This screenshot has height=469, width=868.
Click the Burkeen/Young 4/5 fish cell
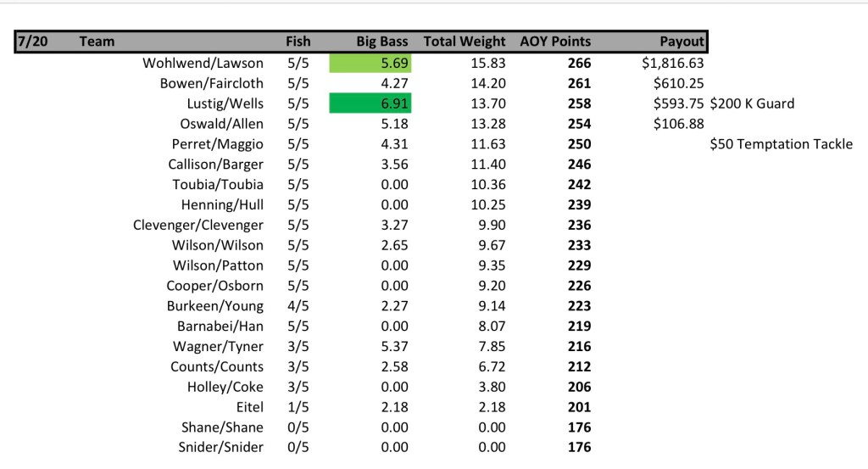[298, 306]
